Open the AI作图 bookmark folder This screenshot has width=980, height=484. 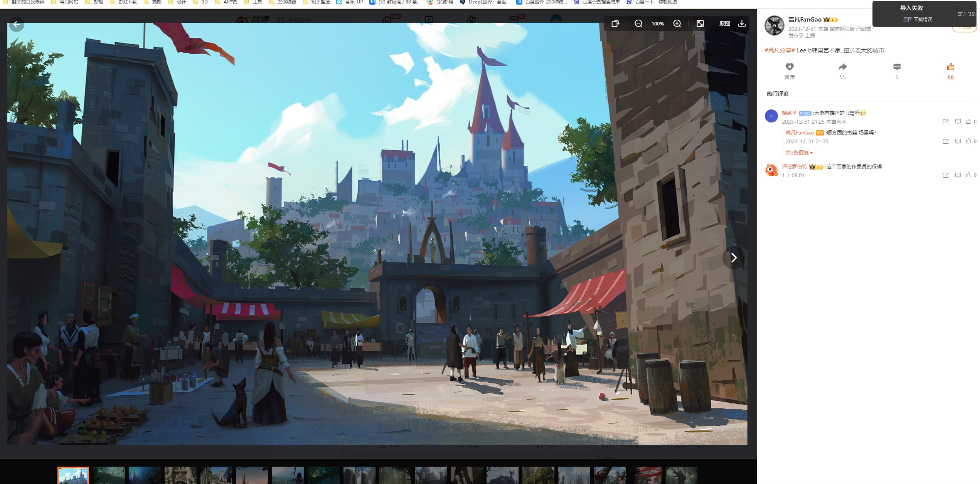point(226,2)
